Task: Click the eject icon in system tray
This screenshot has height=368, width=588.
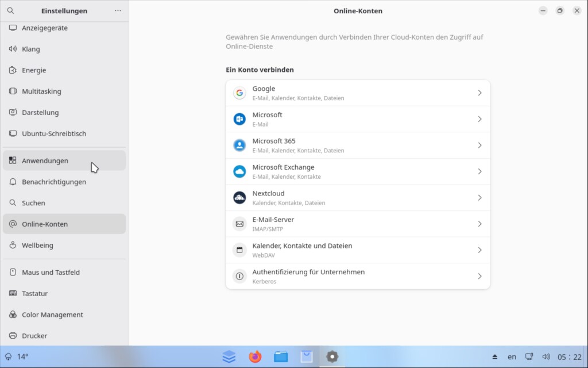Action: pos(495,356)
